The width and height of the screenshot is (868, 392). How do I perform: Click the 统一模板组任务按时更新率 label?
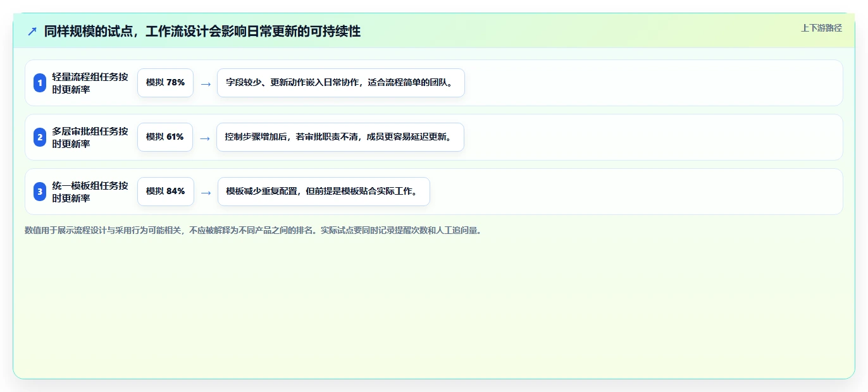(x=90, y=192)
